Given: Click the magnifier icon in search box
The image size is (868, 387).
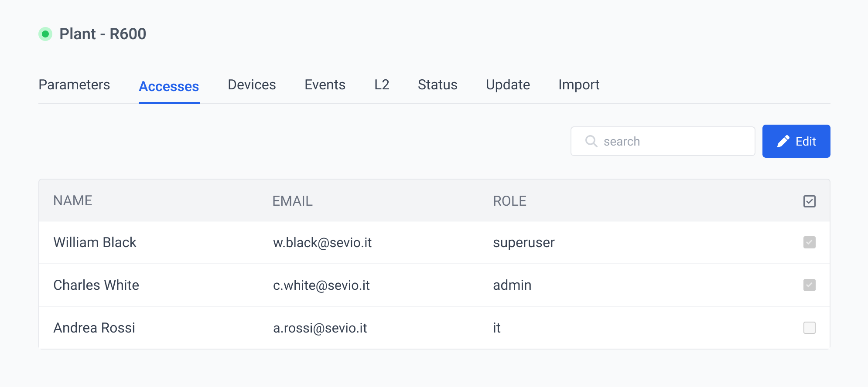Looking at the screenshot, I should 591,141.
